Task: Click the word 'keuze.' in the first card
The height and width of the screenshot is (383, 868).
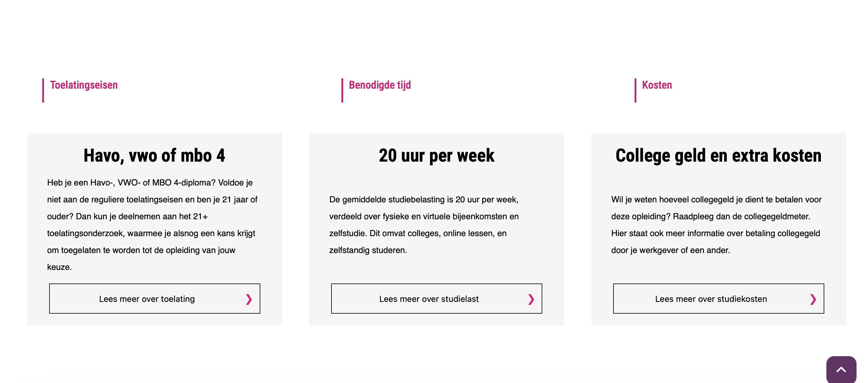Action: 59,267
